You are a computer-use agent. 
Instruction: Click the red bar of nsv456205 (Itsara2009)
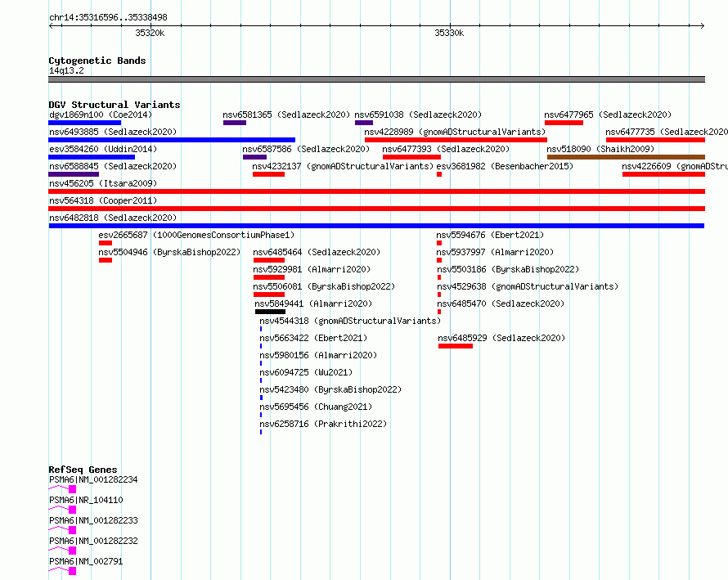(x=376, y=191)
